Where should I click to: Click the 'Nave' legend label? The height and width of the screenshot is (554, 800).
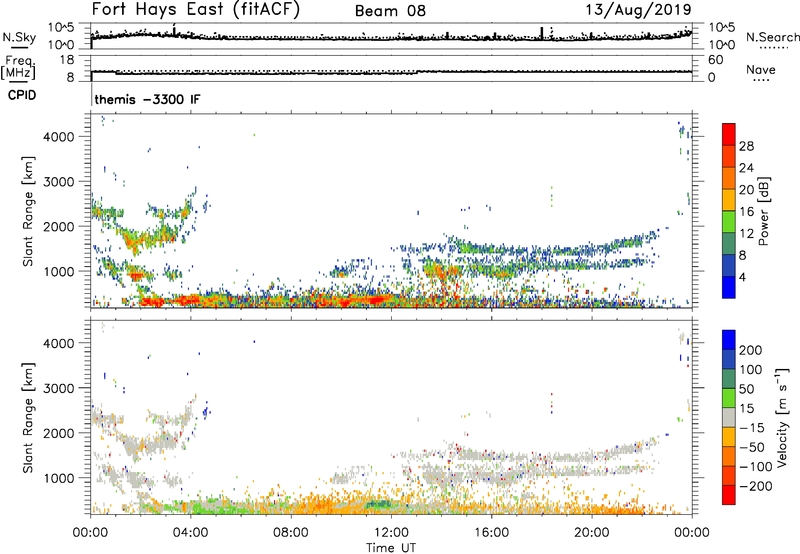(761, 69)
